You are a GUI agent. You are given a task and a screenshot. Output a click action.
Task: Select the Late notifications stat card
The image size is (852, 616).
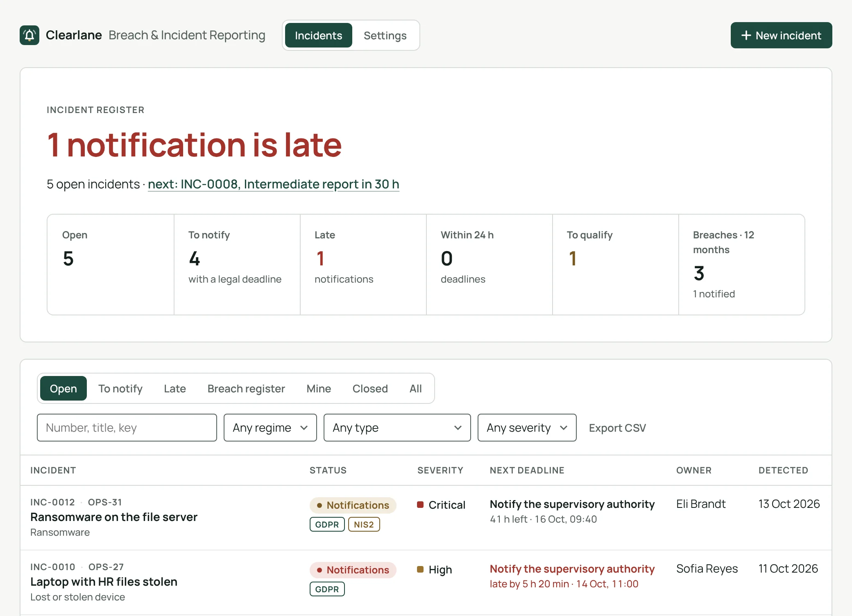point(363,265)
